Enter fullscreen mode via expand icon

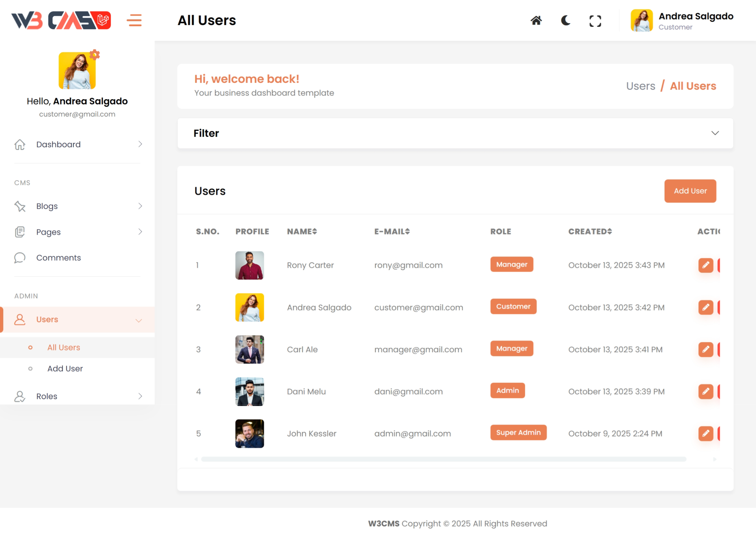pyautogui.click(x=595, y=21)
